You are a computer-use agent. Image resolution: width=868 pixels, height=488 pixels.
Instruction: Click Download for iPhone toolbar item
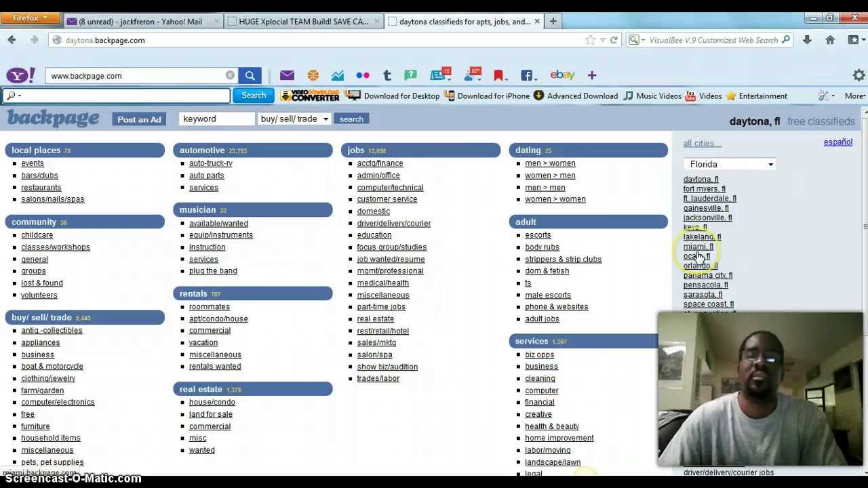[487, 96]
